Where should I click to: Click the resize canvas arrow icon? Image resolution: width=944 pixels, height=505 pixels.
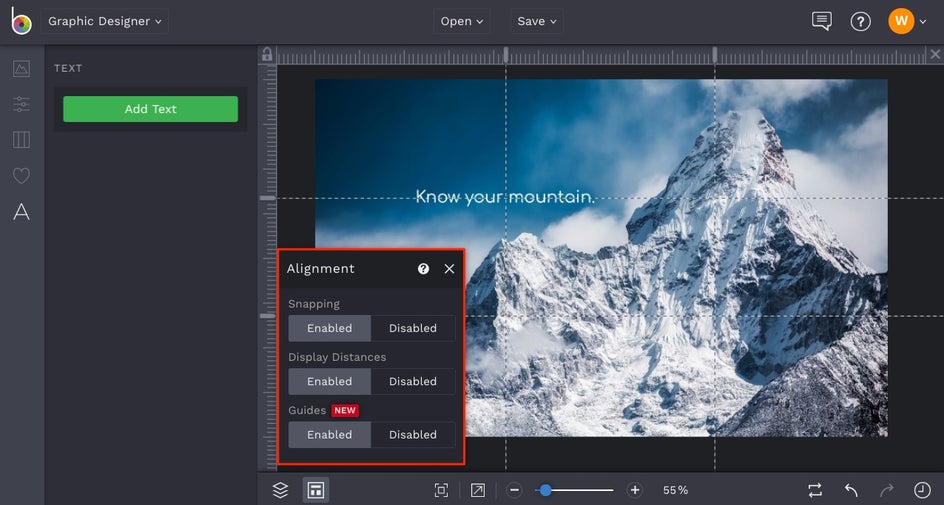pos(477,490)
